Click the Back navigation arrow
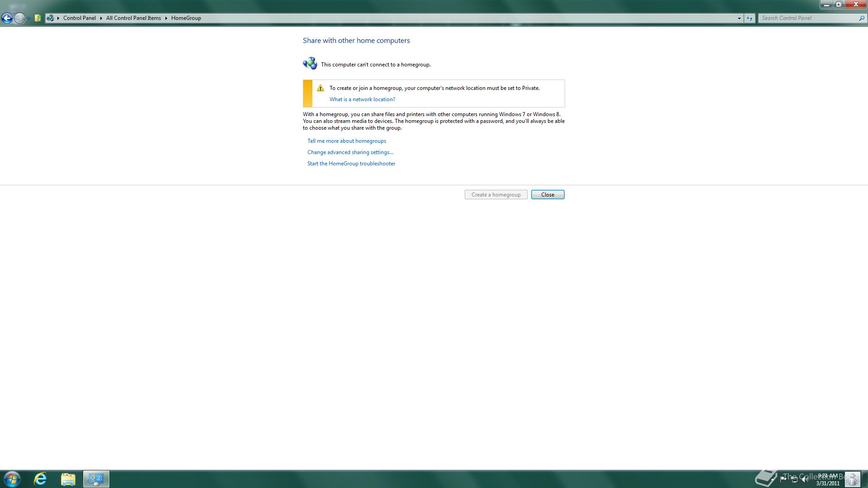 pyautogui.click(x=7, y=18)
